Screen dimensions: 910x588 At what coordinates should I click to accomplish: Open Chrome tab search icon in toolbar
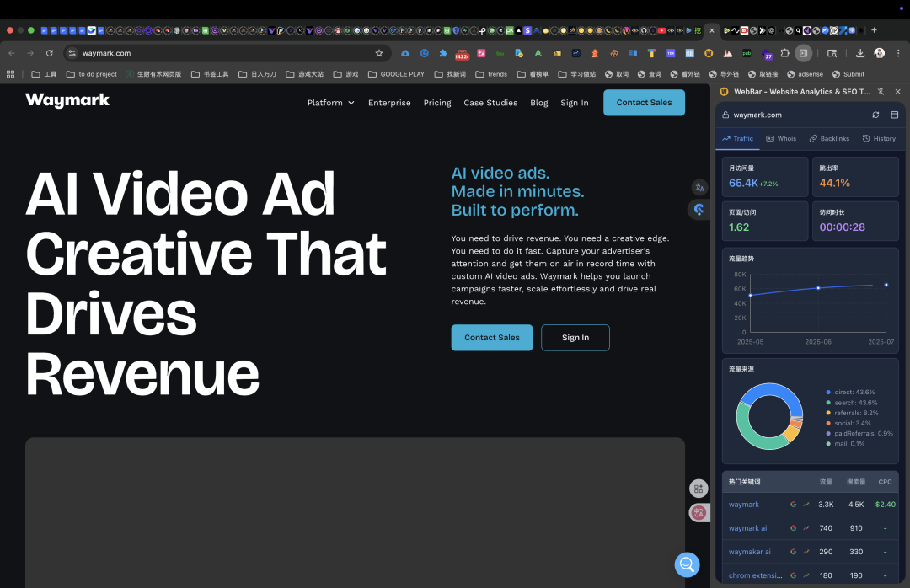tap(832, 53)
